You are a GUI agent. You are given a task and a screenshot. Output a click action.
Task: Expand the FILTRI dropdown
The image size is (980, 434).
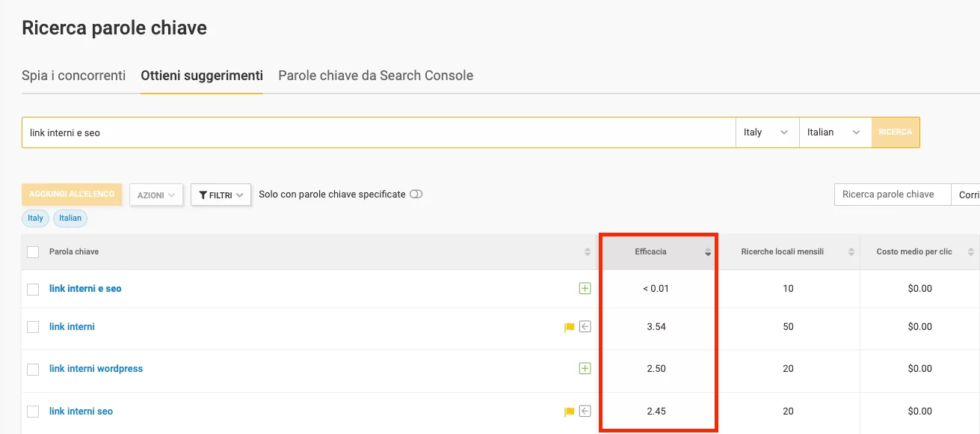pyautogui.click(x=221, y=195)
